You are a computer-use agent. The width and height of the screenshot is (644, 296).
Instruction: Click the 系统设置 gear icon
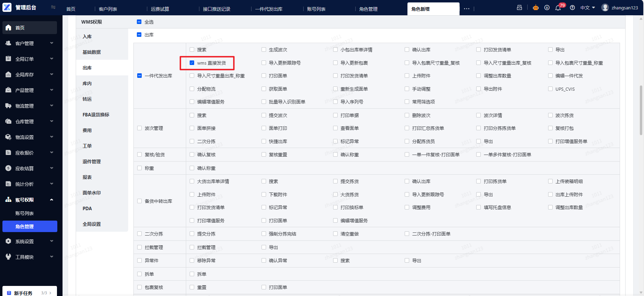tap(8, 241)
